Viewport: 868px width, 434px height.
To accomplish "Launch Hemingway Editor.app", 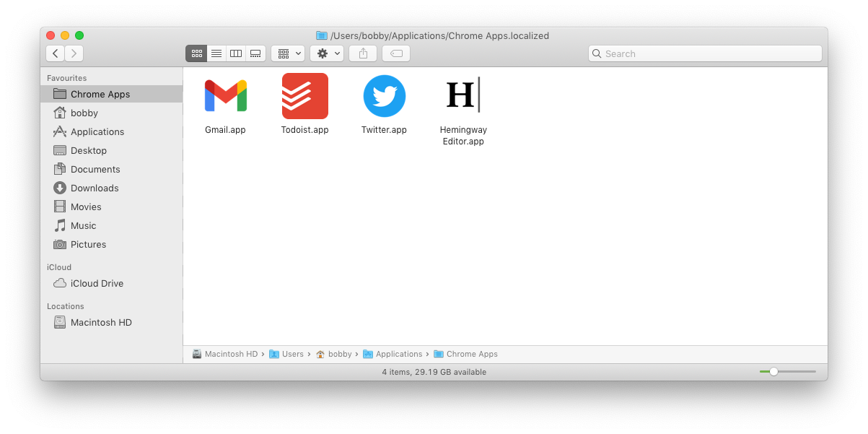I will pyautogui.click(x=463, y=96).
